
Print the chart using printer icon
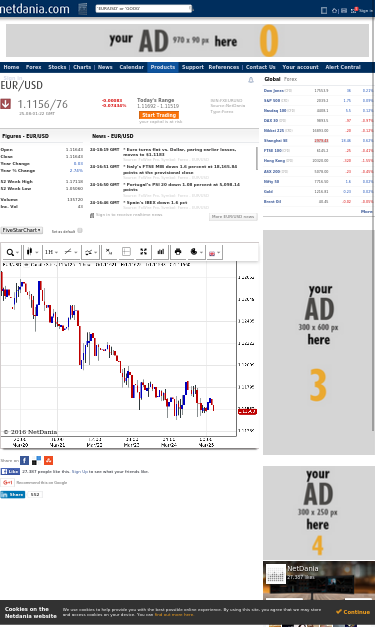pos(178,252)
